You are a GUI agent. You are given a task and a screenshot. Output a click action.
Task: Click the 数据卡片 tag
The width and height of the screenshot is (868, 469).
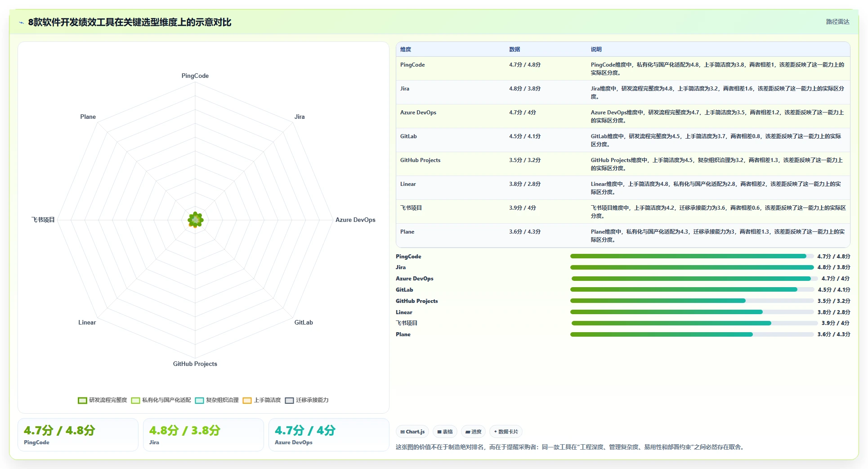pyautogui.click(x=506, y=432)
